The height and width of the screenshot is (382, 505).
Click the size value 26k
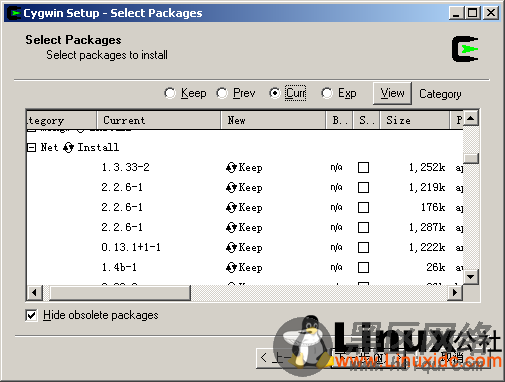point(436,267)
